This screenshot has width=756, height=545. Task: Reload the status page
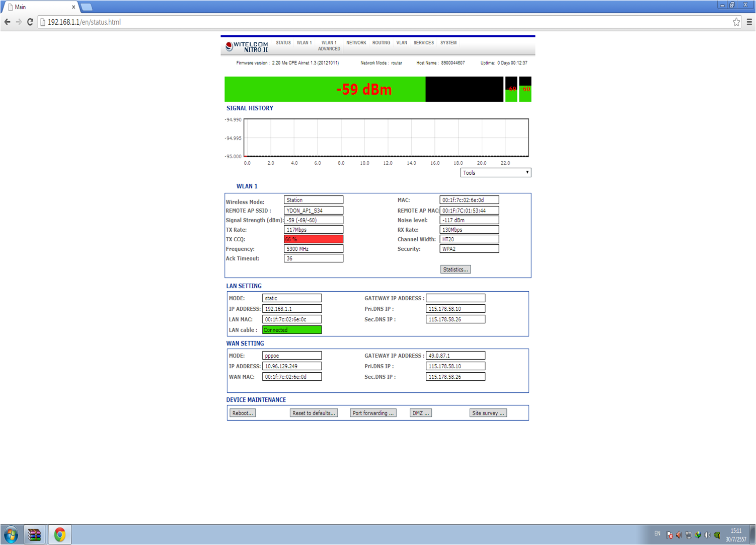(30, 22)
